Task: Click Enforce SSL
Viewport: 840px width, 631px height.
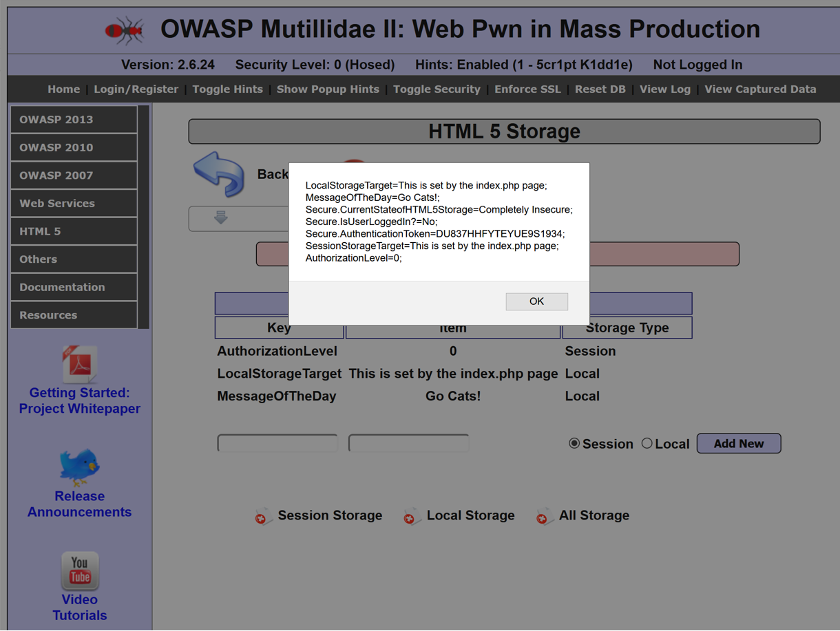Action: (527, 89)
